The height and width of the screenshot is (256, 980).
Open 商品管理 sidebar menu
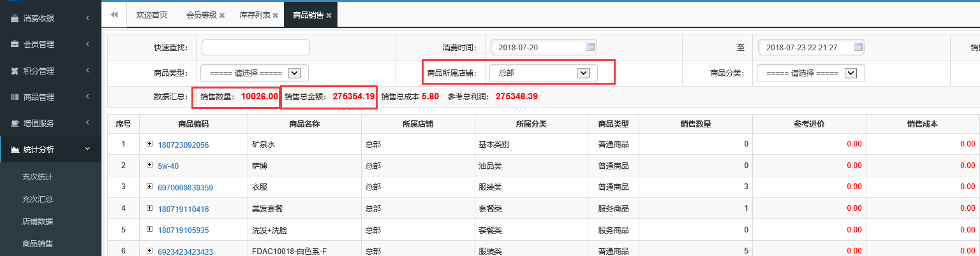click(50, 97)
